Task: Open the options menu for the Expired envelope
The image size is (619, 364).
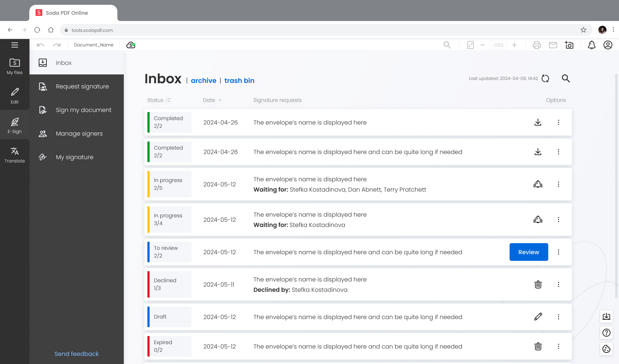Action: pyautogui.click(x=559, y=346)
